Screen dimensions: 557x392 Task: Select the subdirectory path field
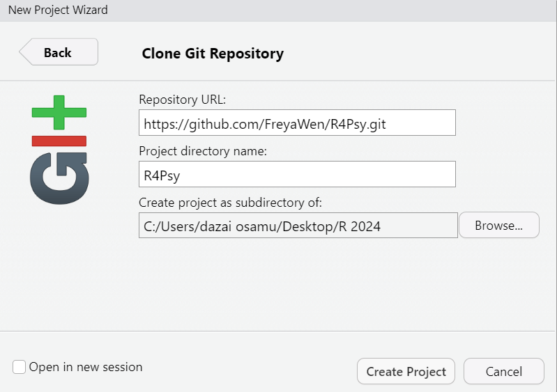coord(298,226)
